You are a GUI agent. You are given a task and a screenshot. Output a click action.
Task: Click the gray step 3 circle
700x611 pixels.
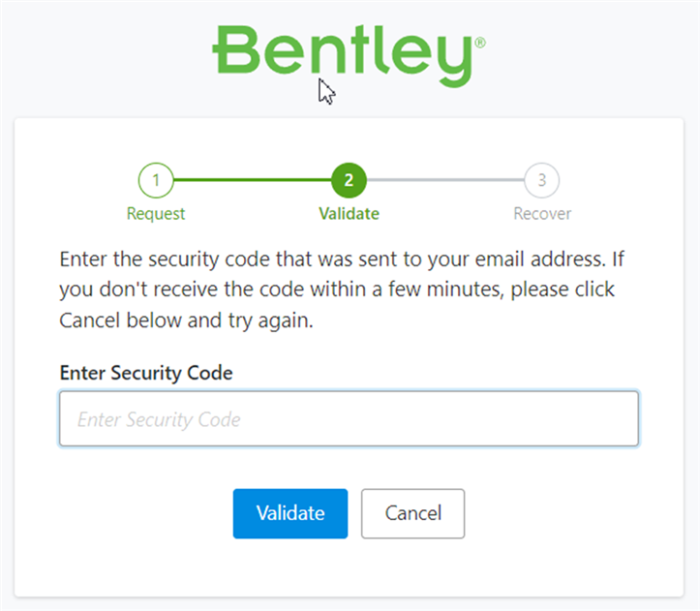click(x=542, y=179)
